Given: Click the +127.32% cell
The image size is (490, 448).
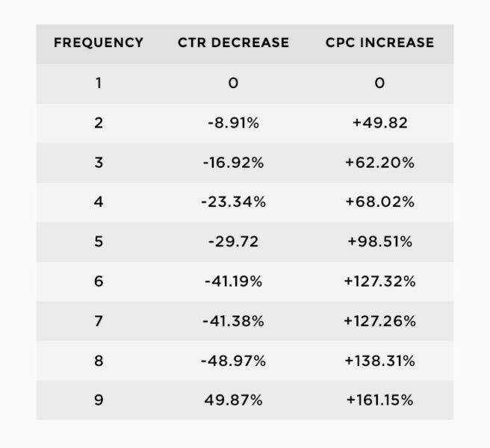Looking at the screenshot, I should [379, 281].
